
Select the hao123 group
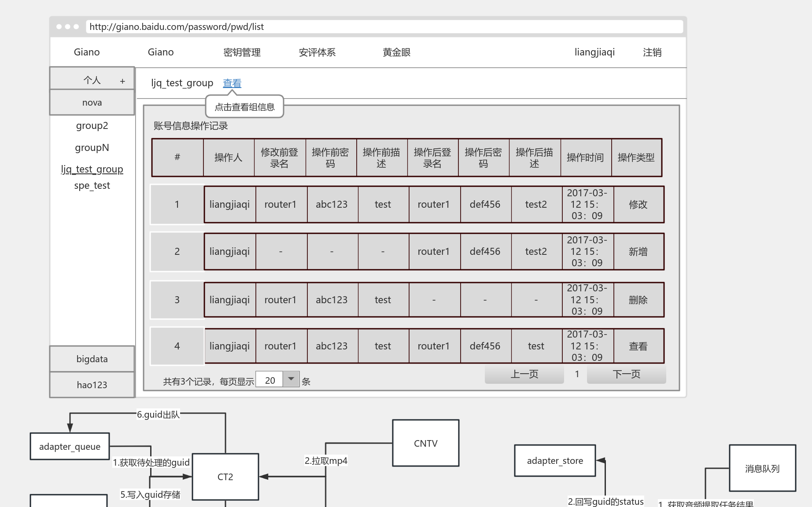pyautogui.click(x=92, y=384)
